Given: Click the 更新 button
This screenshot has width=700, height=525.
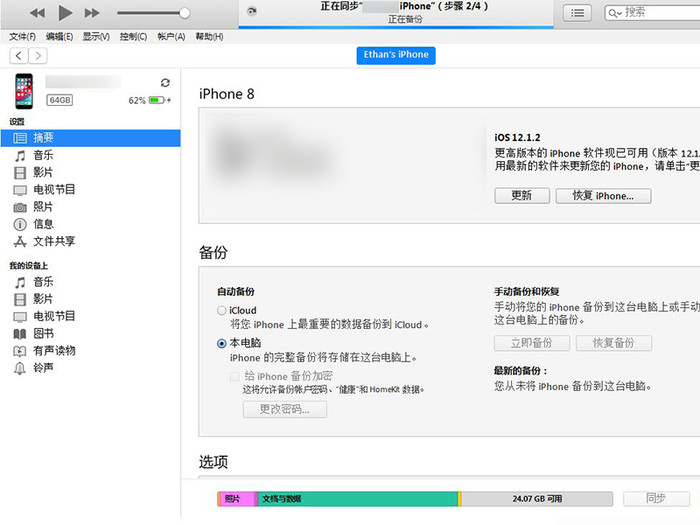Looking at the screenshot, I should 522,196.
